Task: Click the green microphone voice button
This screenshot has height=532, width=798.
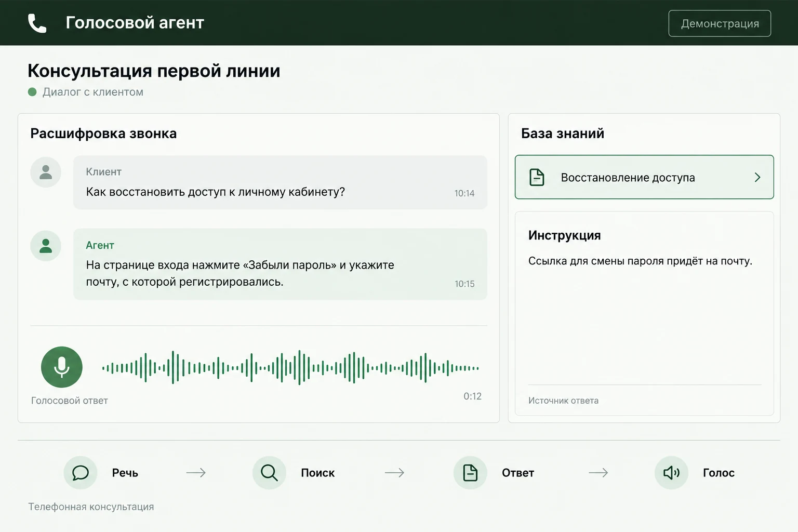Action: coord(62,367)
